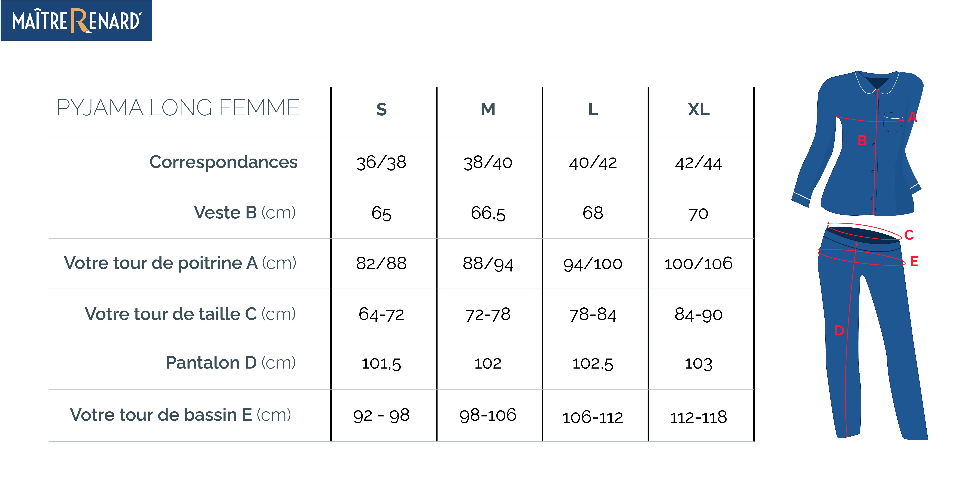This screenshot has height=482, width=980.
Task: Select the XL size column header
Action: point(699,109)
